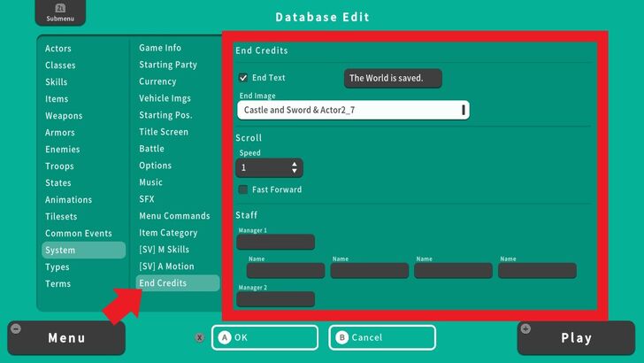This screenshot has height=363, width=644.
Task: Click the Manager 2 input field
Action: click(275, 299)
